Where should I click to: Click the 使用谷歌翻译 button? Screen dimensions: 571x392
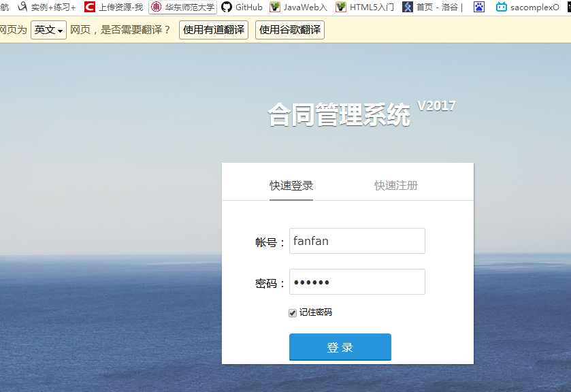point(290,30)
